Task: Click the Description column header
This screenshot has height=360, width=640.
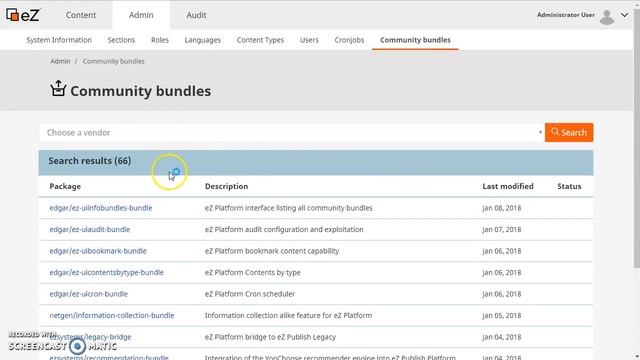Action: tap(227, 186)
